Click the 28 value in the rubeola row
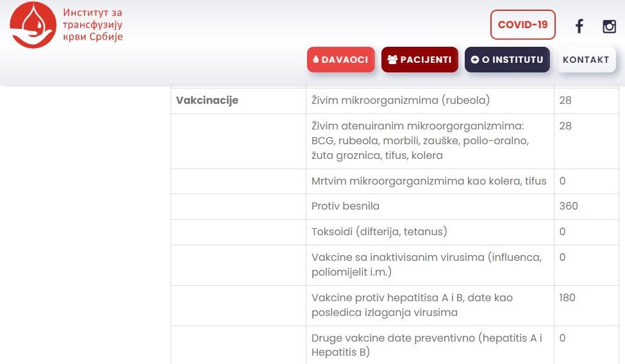 pos(565,100)
